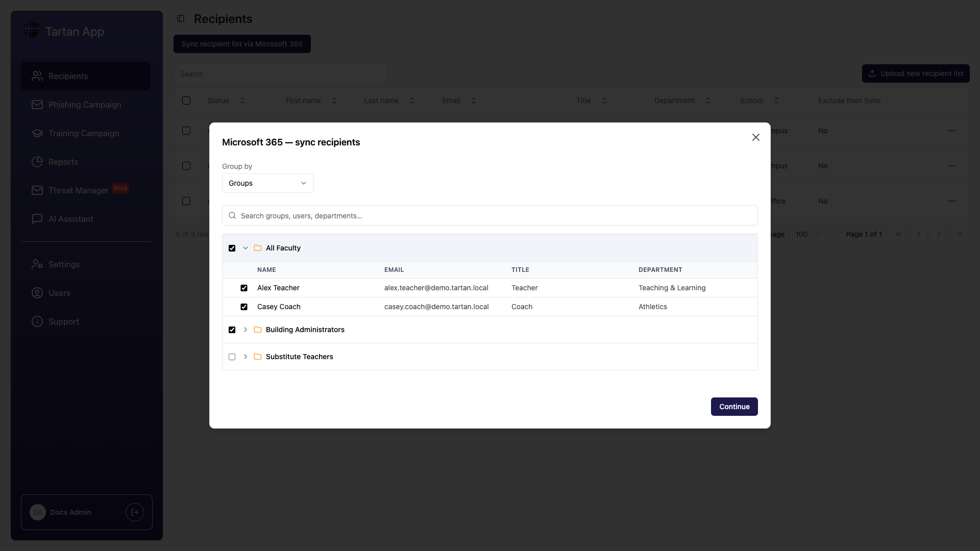Uncheck the Building Administrators group checkbox
Image resolution: width=980 pixels, height=551 pixels.
pos(232,330)
